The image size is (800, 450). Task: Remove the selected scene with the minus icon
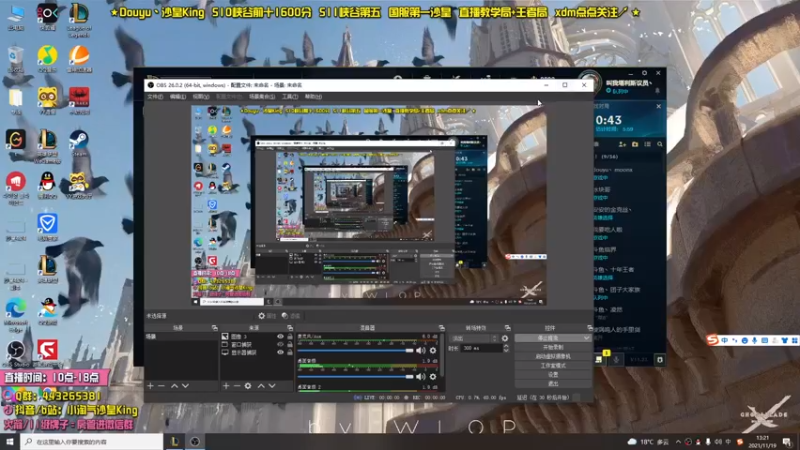tap(161, 386)
